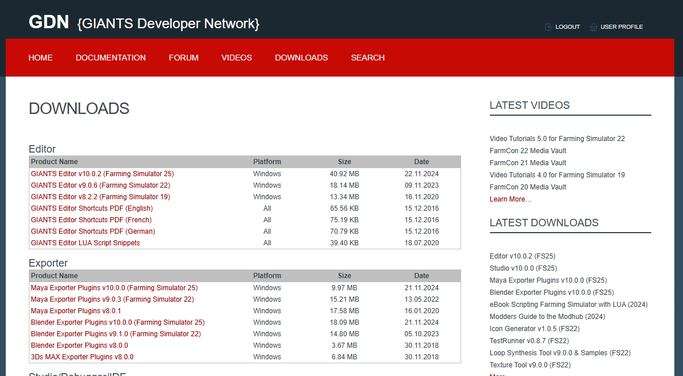683x376 pixels.
Task: Download 3Ds MAX Exporter Plugins v8.0.0
Action: 82,357
